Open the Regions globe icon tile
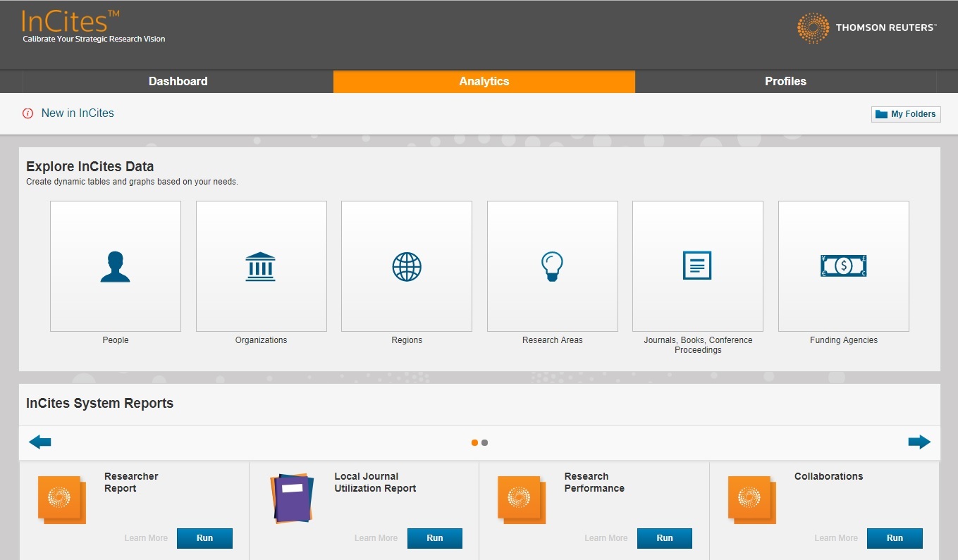958x560 pixels. [x=407, y=266]
